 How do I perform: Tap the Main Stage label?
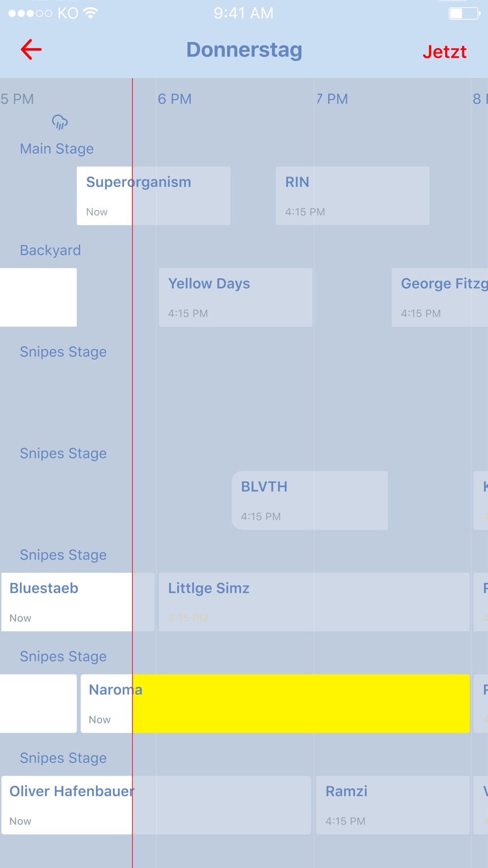[x=57, y=149]
